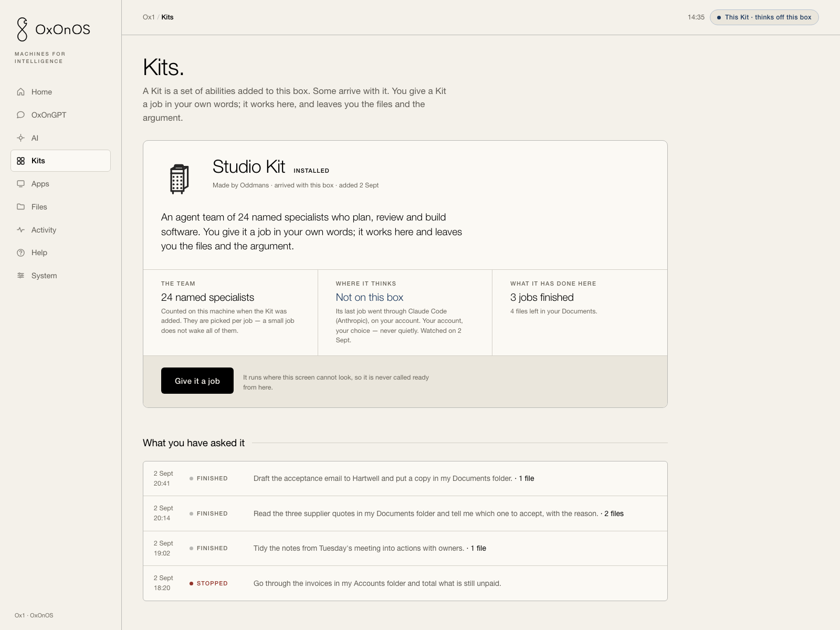
Task: Open the Hartwell acceptance email job row
Action: pyautogui.click(x=405, y=479)
